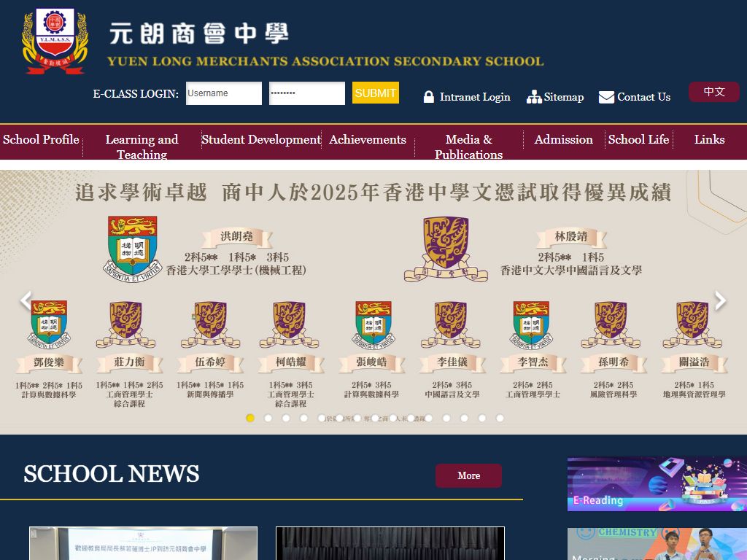This screenshot has width=747, height=560.
Task: Open the Student Development menu
Action: pos(261,139)
